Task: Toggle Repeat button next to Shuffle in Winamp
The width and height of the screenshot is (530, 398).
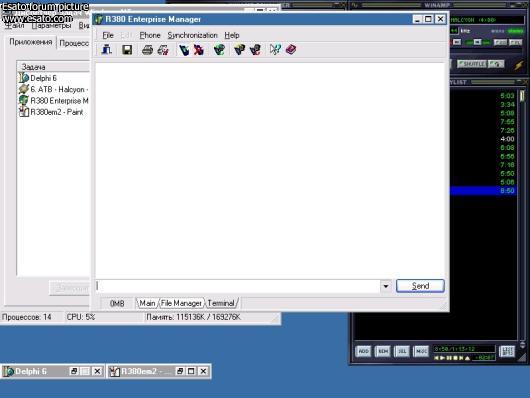Action: coord(496,64)
